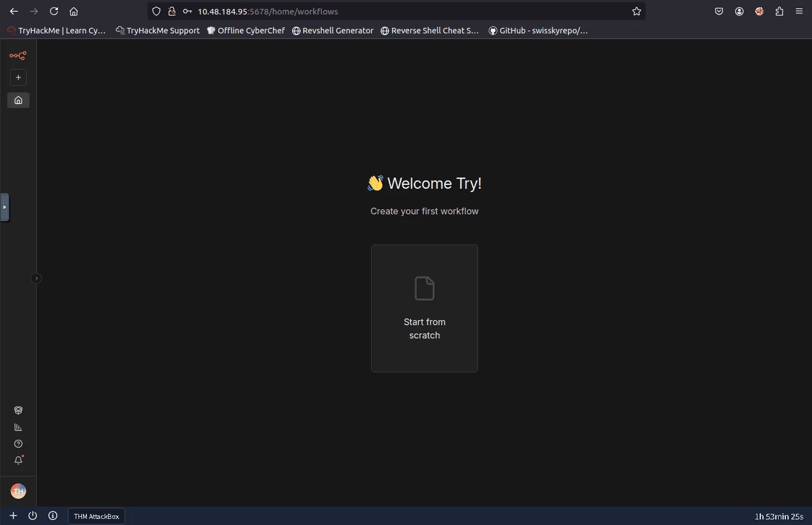Click the power icon in bottom bar
Screen dimensions: 812x525
tap(33, 516)
